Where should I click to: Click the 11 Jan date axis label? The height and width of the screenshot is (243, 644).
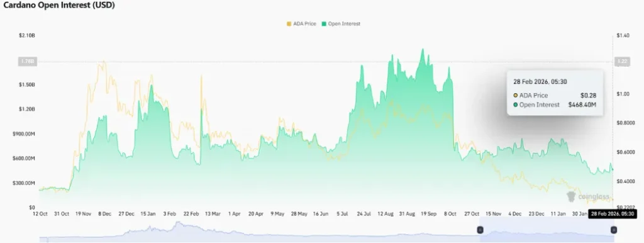pyautogui.click(x=558, y=214)
